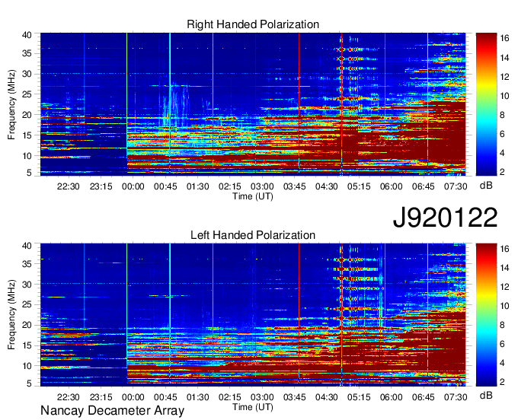Click the 20 MHz tick on the top plot
Image resolution: width=518 pixels, height=420 pixels.
pos(27,115)
